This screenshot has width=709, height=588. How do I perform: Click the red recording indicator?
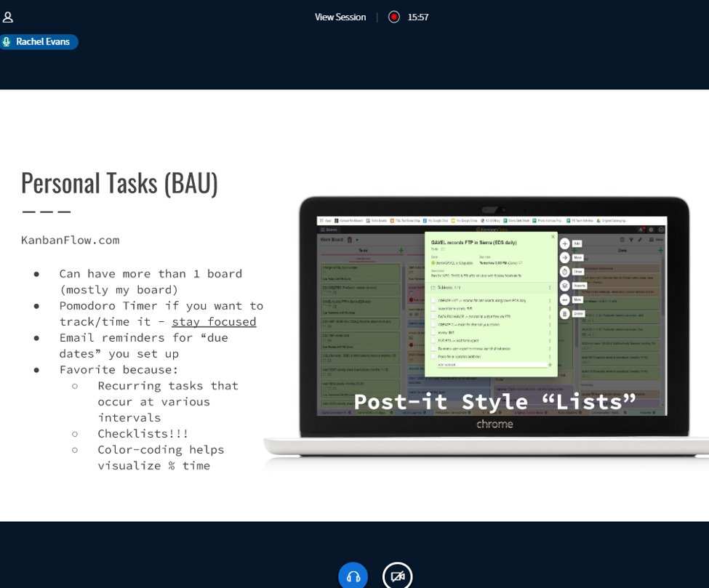click(x=394, y=17)
